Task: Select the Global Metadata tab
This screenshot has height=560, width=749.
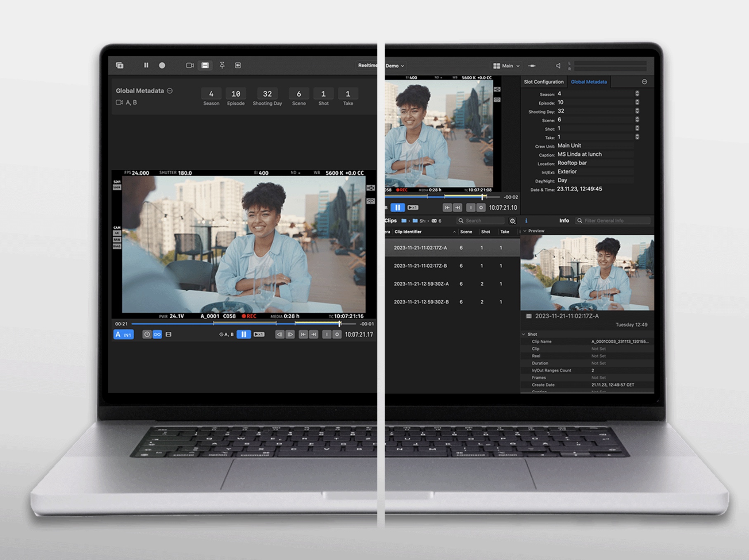Action: (x=588, y=82)
